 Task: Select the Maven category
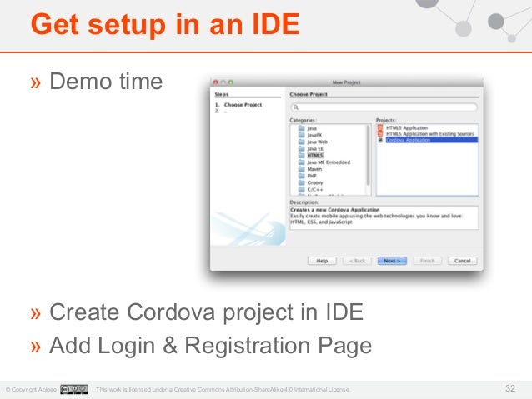[314, 169]
